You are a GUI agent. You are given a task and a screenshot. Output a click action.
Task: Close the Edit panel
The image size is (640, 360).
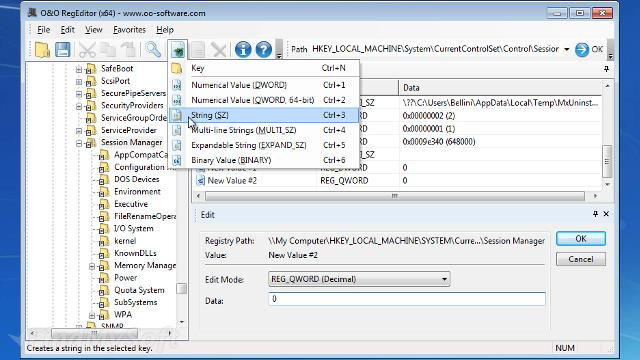pyautogui.click(x=606, y=214)
